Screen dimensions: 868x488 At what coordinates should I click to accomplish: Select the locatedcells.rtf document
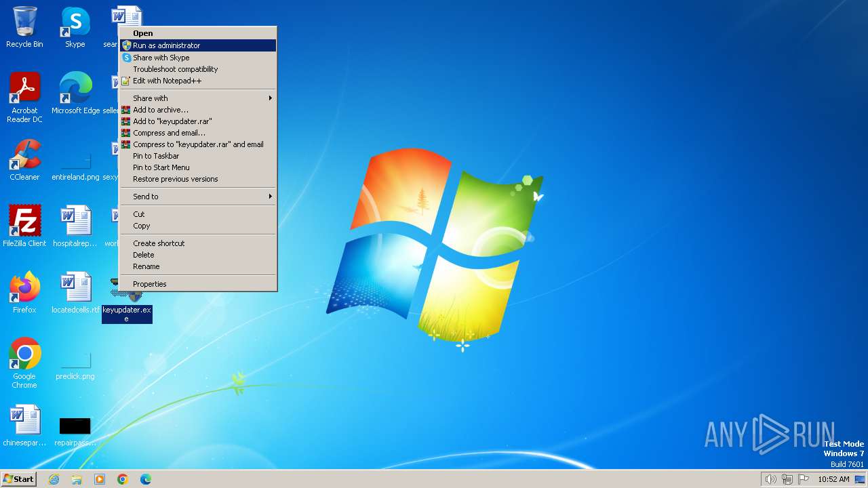[75, 293]
